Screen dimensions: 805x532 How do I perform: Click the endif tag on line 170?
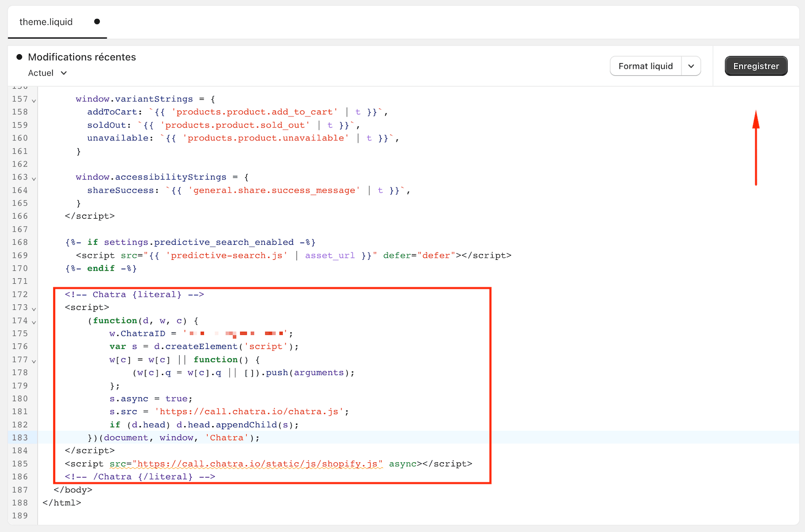pyautogui.click(x=101, y=268)
